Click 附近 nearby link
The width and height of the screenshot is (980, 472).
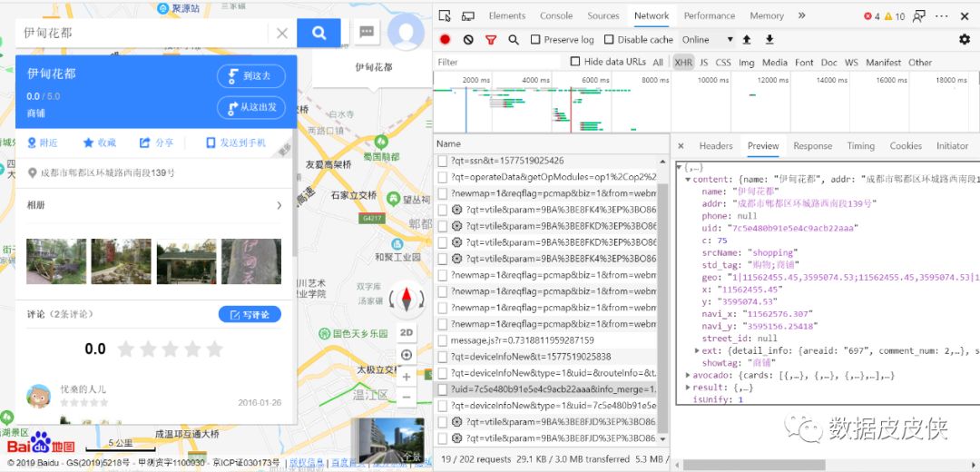[x=43, y=143]
